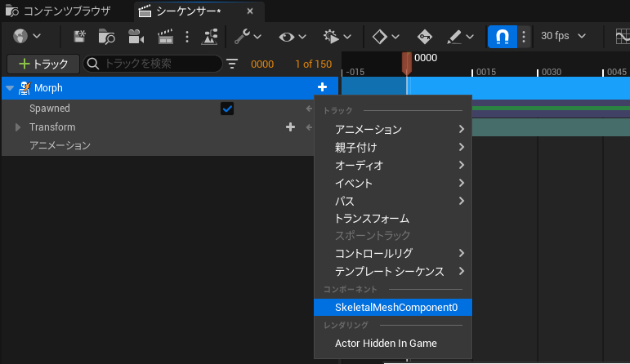Close the シーケンサー tab
Image resolution: width=630 pixels, height=364 pixels.
click(x=250, y=11)
